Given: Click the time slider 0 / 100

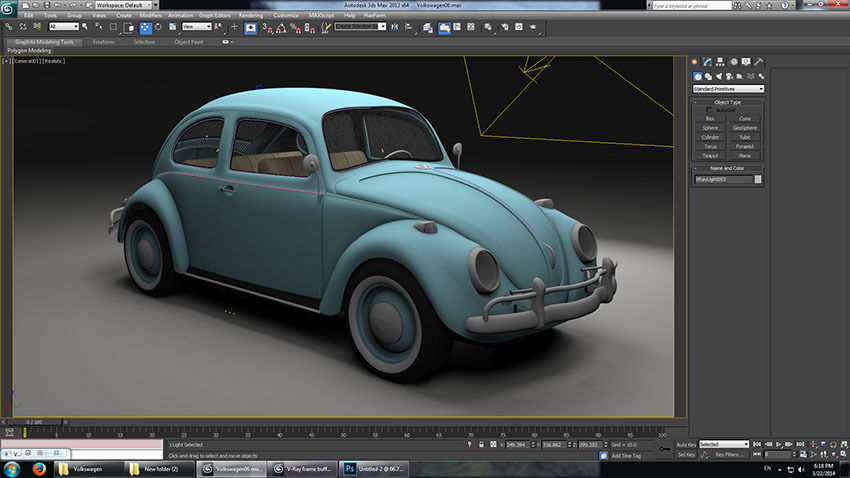Looking at the screenshot, I should coord(34,422).
